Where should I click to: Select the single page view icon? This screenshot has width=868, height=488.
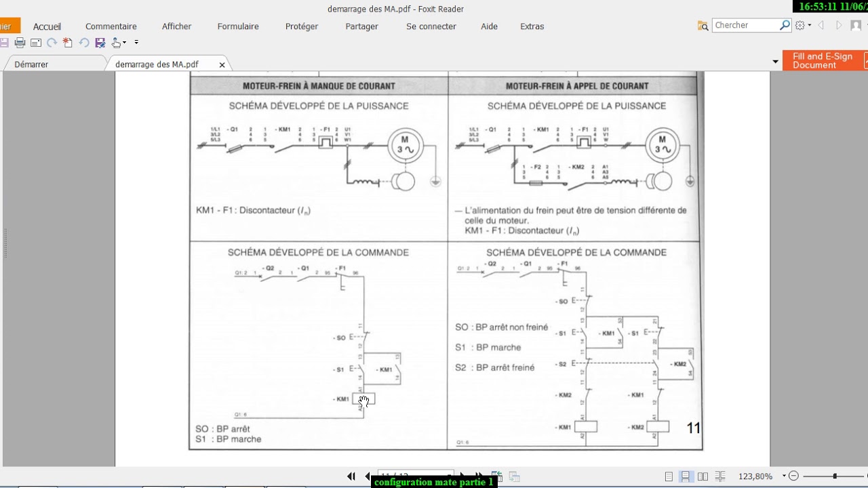[669, 476]
